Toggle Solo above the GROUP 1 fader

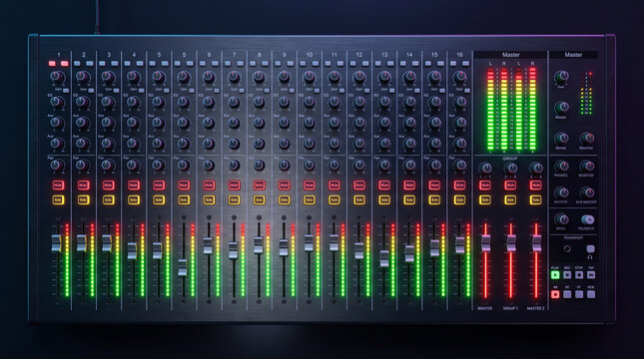(x=510, y=200)
